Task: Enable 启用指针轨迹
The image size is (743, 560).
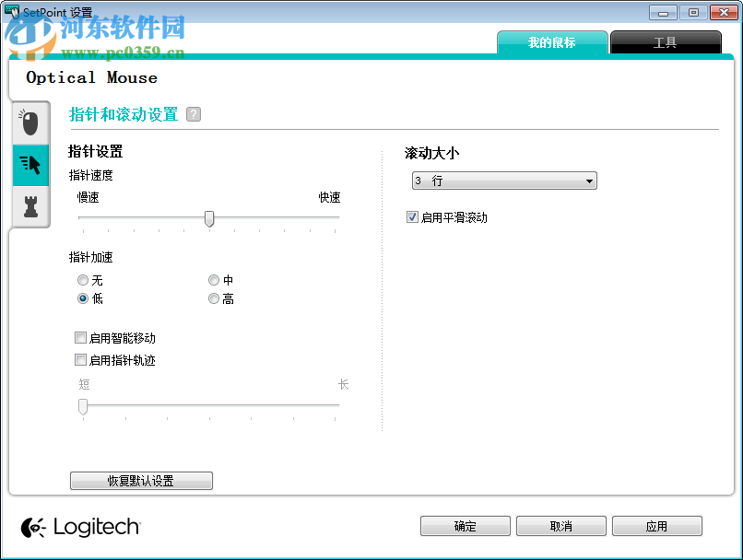Action: 80,359
